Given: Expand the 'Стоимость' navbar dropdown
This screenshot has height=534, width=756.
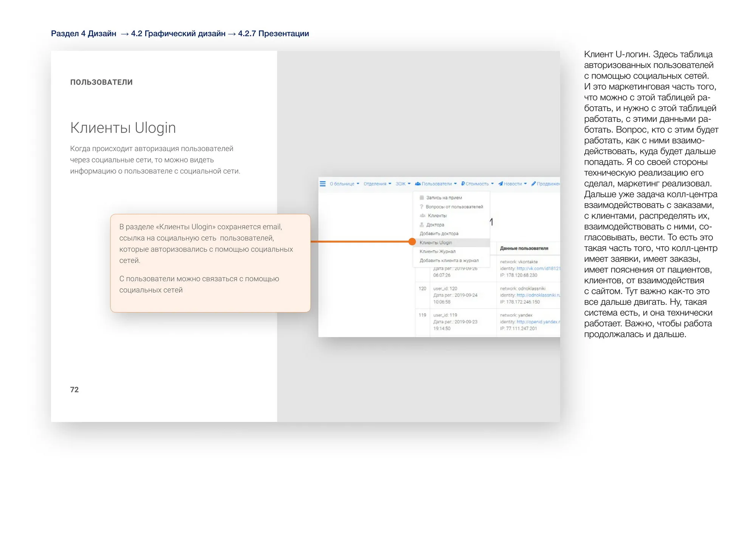Looking at the screenshot, I should (477, 184).
